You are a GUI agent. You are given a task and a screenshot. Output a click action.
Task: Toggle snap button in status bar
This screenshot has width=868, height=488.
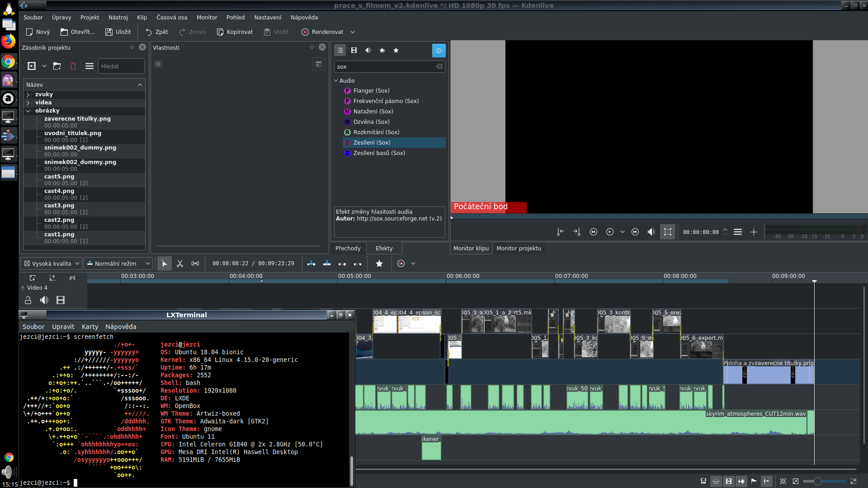pos(767,481)
